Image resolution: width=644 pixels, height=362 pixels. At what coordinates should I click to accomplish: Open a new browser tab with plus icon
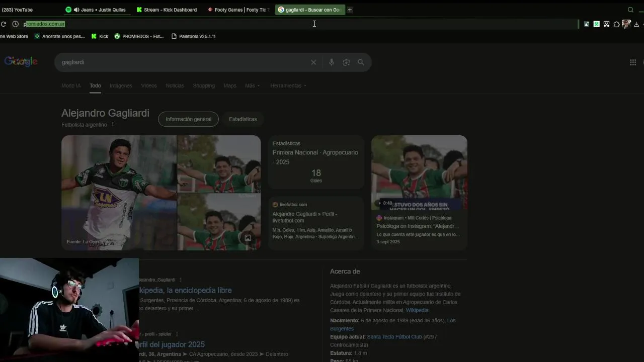350,10
